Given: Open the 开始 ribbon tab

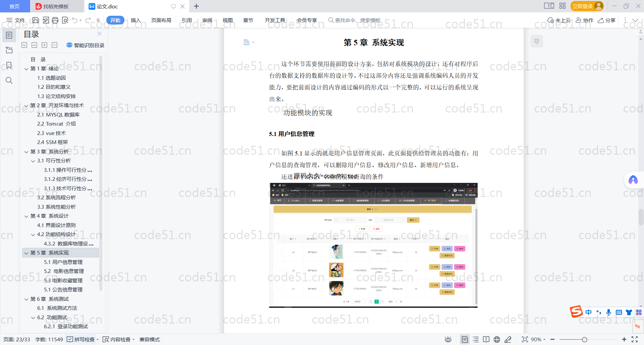Looking at the screenshot, I should click(115, 20).
